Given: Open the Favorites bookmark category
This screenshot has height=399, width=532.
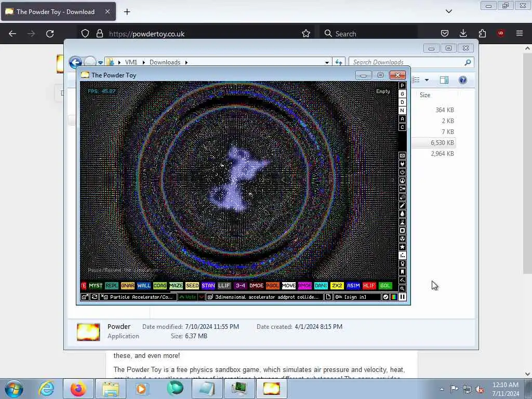Looking at the screenshot, I should [x=402, y=272].
